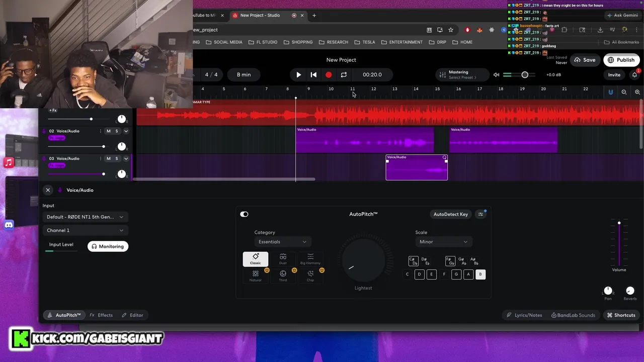Click the Publish button
Viewport: 644px width, 362px height.
(621, 60)
